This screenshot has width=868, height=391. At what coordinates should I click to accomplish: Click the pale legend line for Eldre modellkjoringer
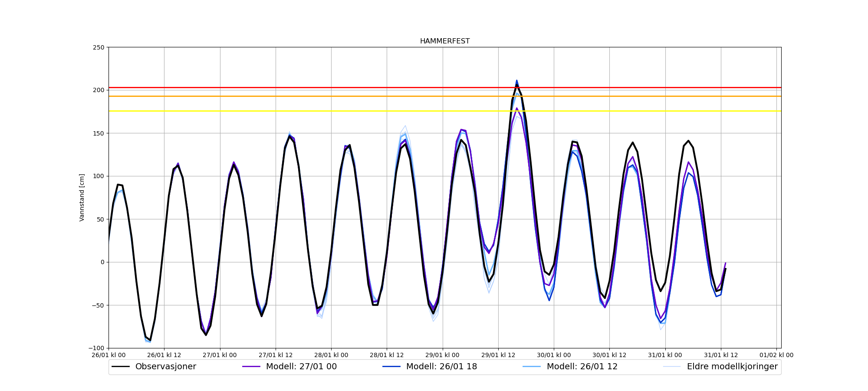(672, 367)
